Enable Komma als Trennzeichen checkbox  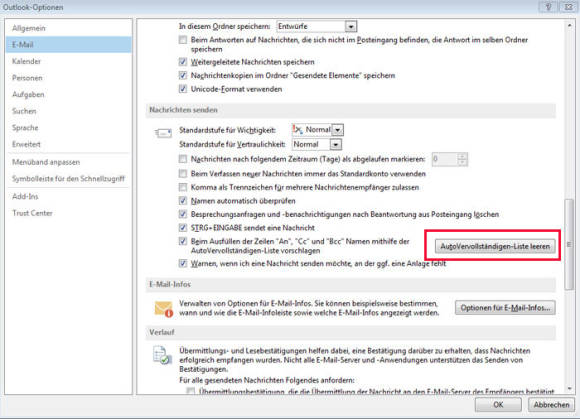[183, 187]
